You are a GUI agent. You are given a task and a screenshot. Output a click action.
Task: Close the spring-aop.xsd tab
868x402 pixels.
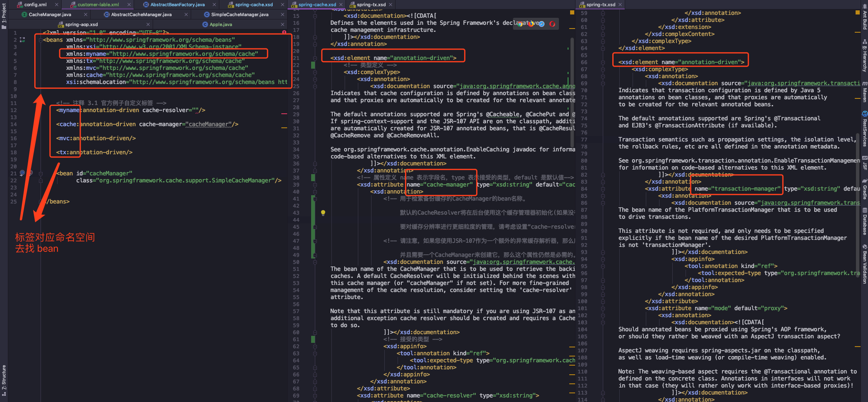point(148,24)
